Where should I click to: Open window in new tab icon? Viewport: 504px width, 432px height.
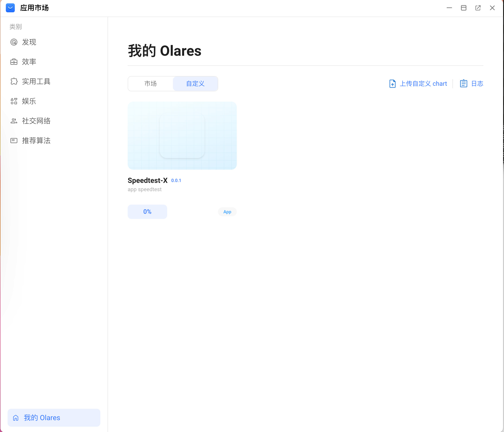(478, 8)
